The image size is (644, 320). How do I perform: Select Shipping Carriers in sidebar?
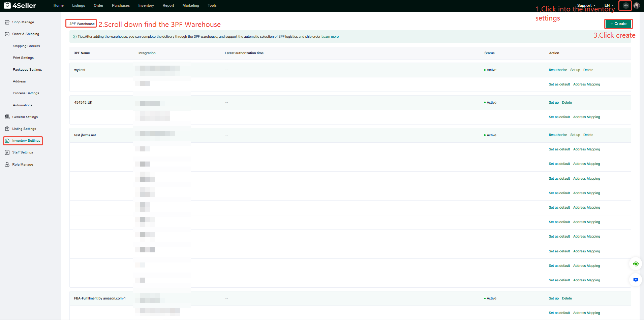click(x=26, y=46)
